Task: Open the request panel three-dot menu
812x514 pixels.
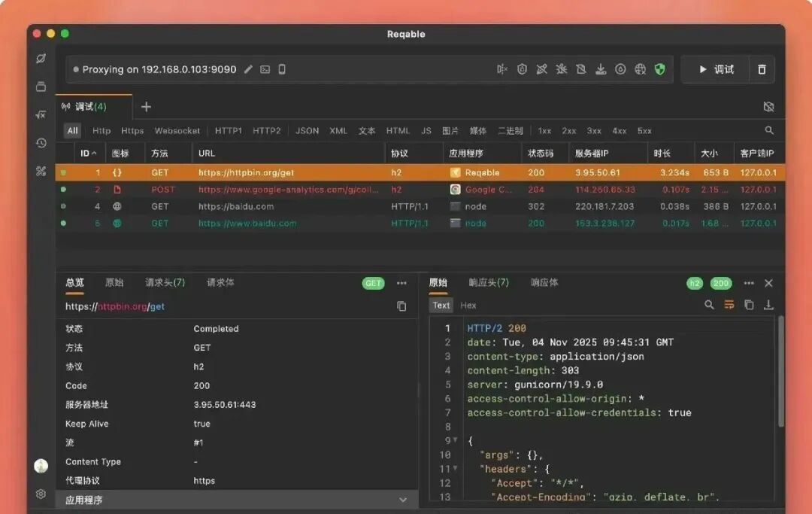Action: (401, 283)
